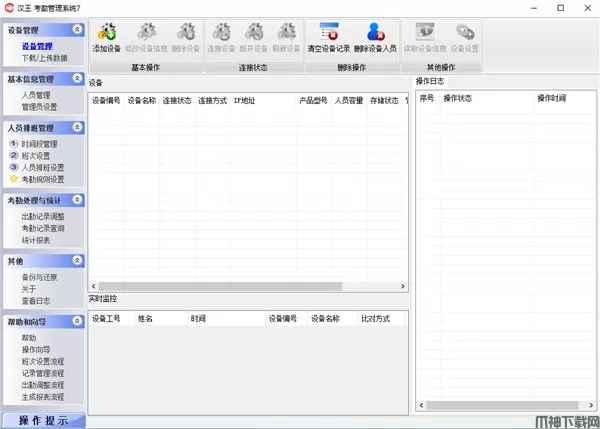Click device table horizontal scrollbar right arrow
The image size is (600, 429).
point(403,286)
